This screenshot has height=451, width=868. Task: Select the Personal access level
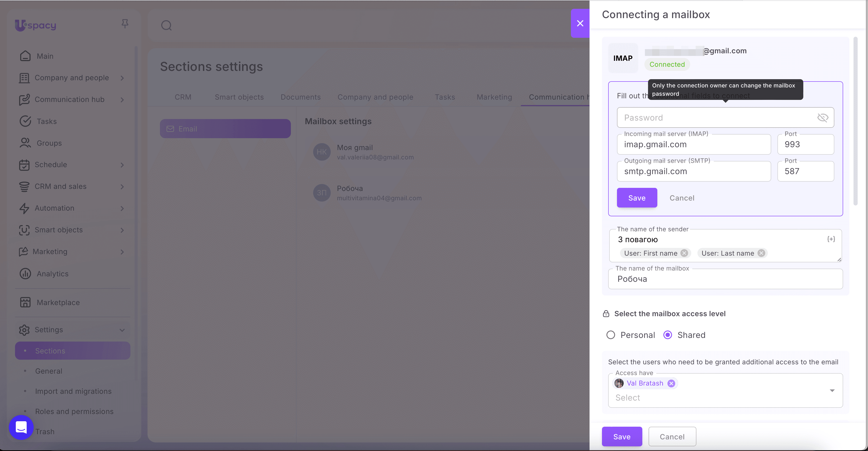pos(610,335)
